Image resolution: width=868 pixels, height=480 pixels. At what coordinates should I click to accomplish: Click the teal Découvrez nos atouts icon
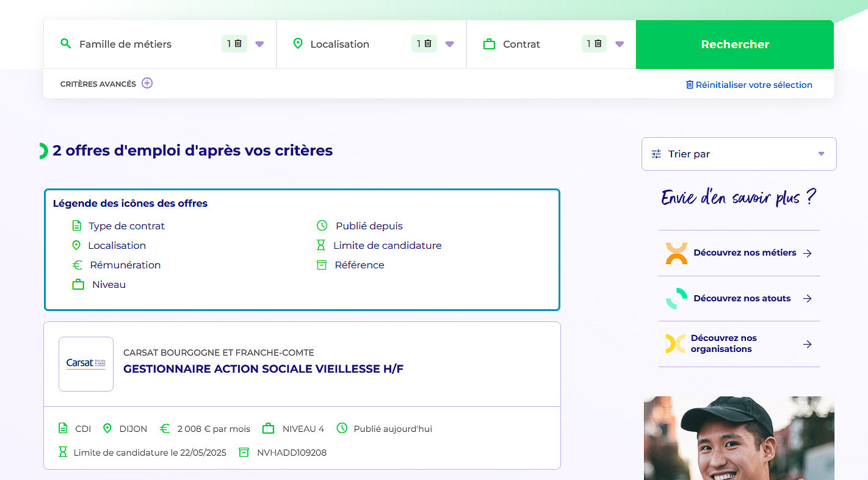(676, 298)
